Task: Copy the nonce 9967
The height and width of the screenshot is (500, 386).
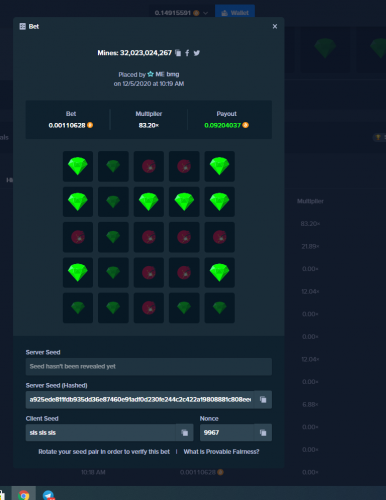Action: [x=263, y=433]
